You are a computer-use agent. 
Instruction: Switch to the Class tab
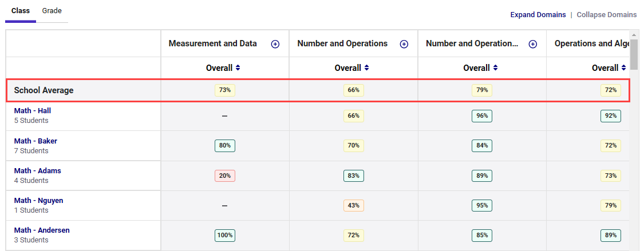[x=21, y=11]
